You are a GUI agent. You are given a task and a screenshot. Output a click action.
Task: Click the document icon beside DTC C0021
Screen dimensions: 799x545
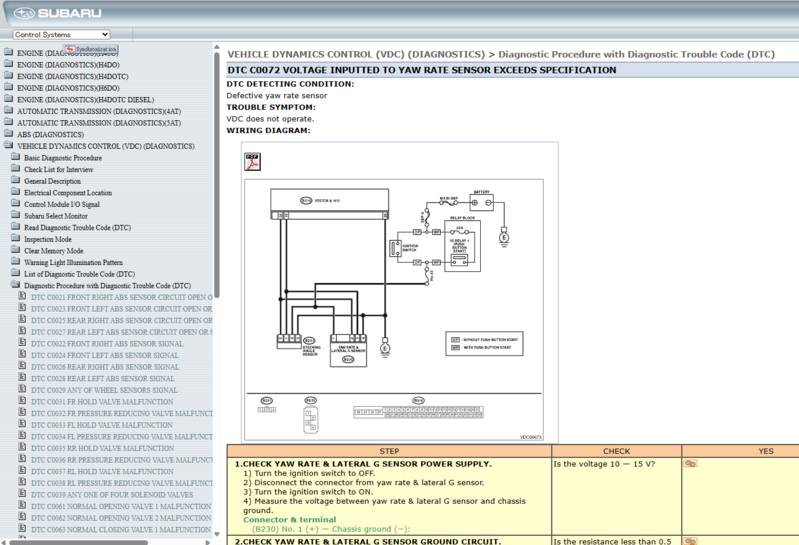[22, 296]
